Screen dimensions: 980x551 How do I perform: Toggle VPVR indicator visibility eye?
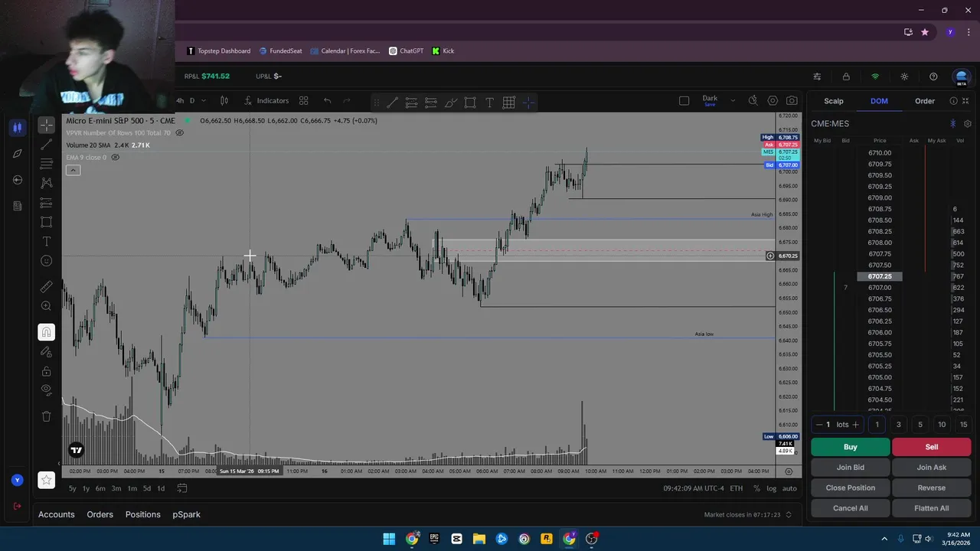[x=180, y=132]
